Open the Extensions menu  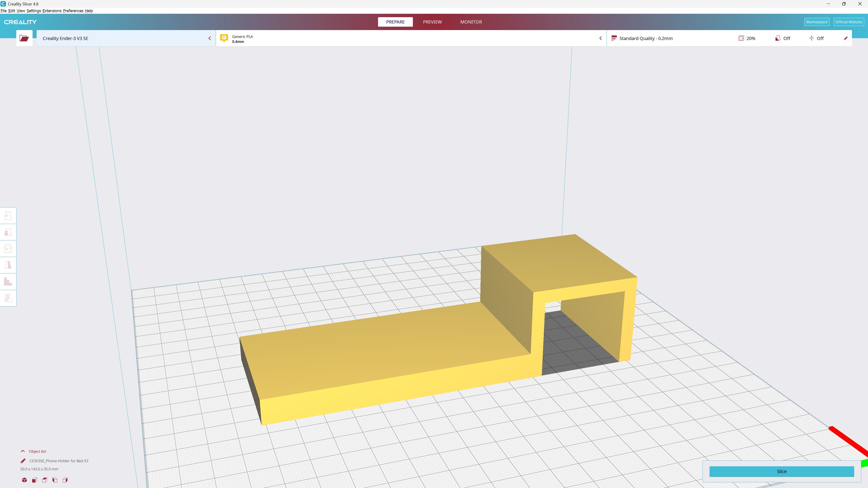[x=52, y=11]
